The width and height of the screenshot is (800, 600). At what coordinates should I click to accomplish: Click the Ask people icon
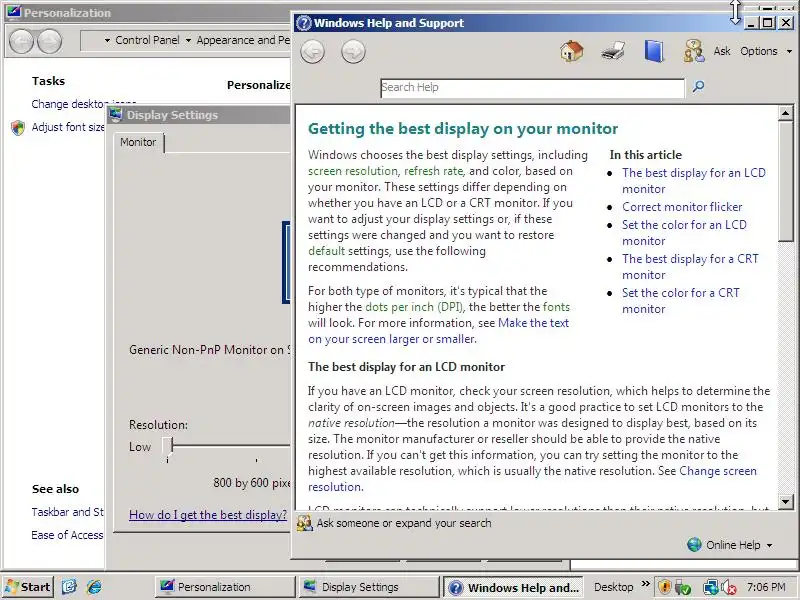pos(694,51)
